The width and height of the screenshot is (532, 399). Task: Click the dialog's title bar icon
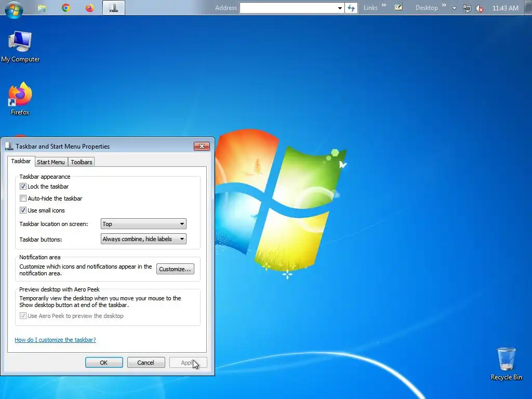[9, 146]
